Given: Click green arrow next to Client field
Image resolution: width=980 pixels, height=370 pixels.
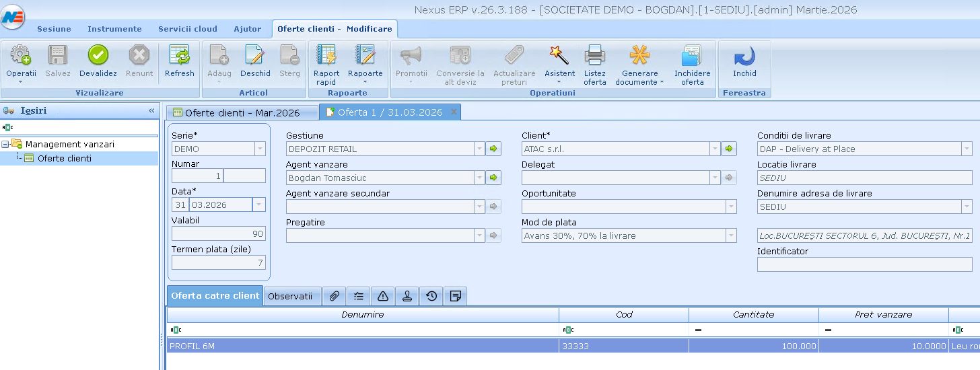Looking at the screenshot, I should (x=729, y=149).
